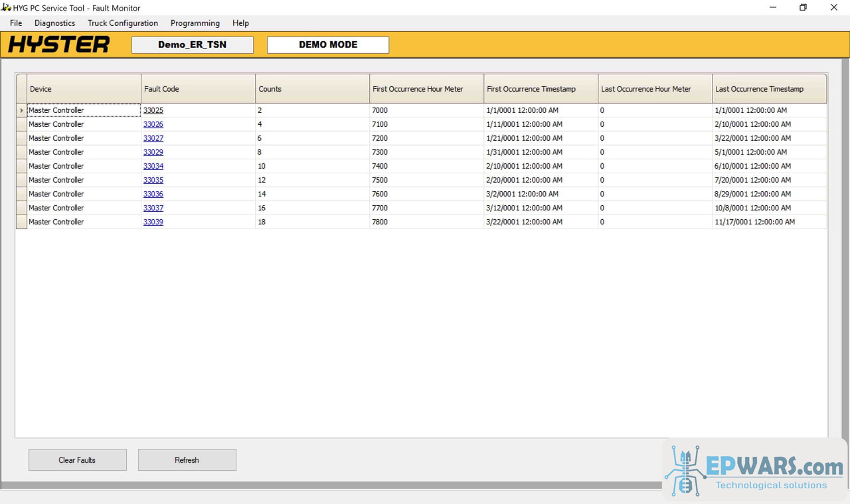The width and height of the screenshot is (850, 504).
Task: Open fault code 33036 link
Action: point(153,194)
